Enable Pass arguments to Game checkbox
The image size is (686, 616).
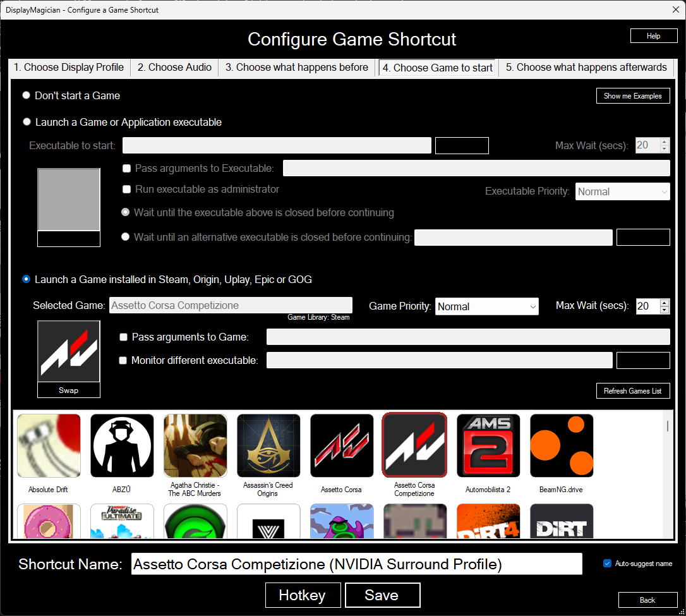(123, 337)
